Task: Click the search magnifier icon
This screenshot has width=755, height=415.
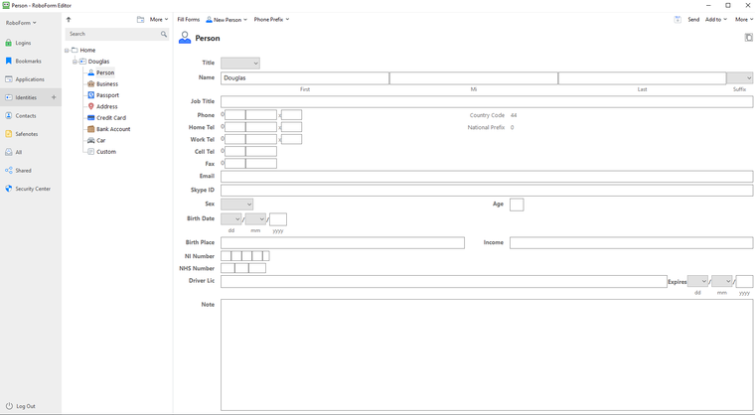Action: (x=164, y=34)
